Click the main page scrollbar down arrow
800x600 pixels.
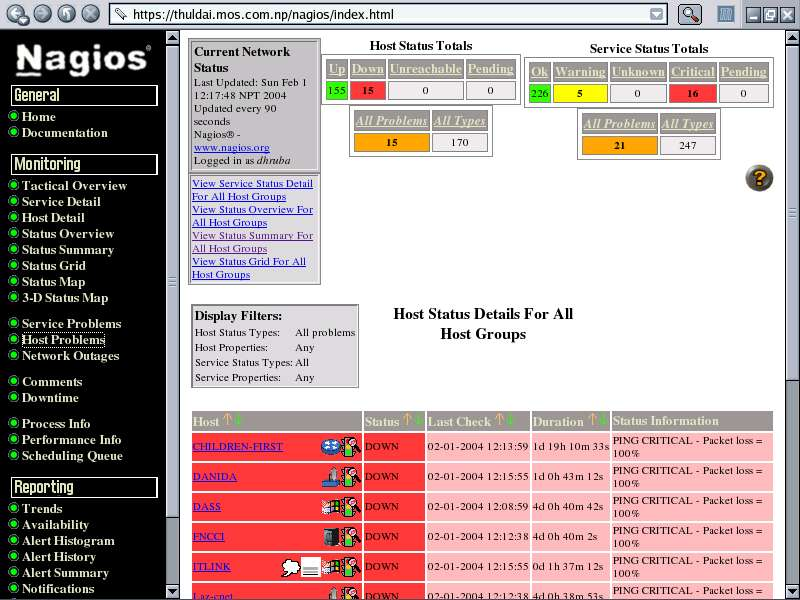(x=792, y=592)
